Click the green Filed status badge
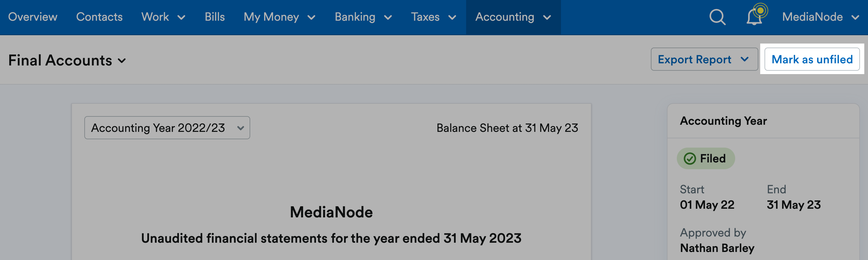868x260 pixels. [x=706, y=159]
